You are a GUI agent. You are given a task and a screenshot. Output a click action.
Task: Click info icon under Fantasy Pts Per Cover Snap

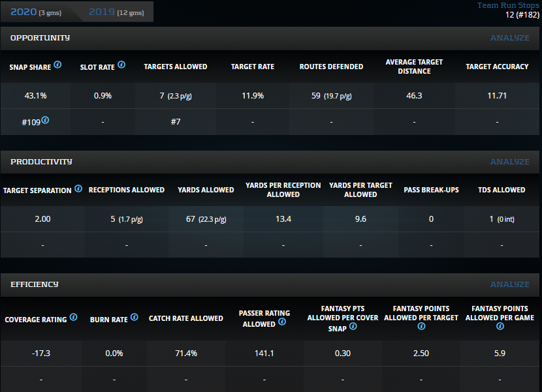353,327
